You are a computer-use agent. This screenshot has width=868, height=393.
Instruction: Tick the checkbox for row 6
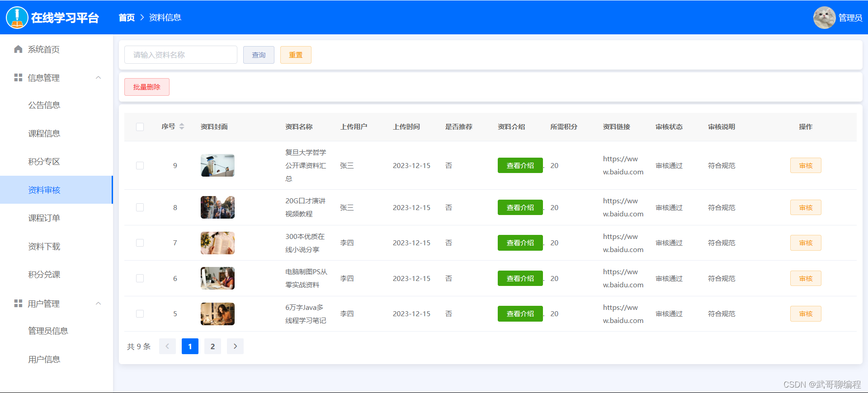point(140,278)
